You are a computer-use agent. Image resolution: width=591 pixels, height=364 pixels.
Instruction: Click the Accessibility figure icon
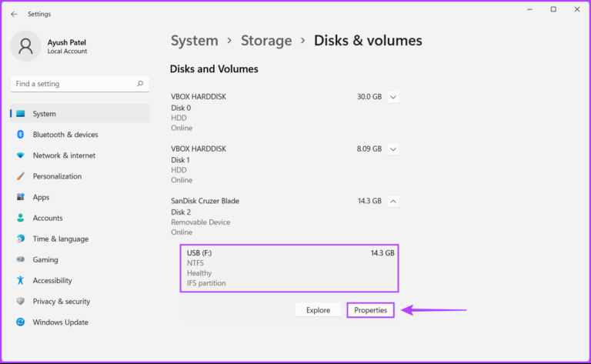coord(20,280)
